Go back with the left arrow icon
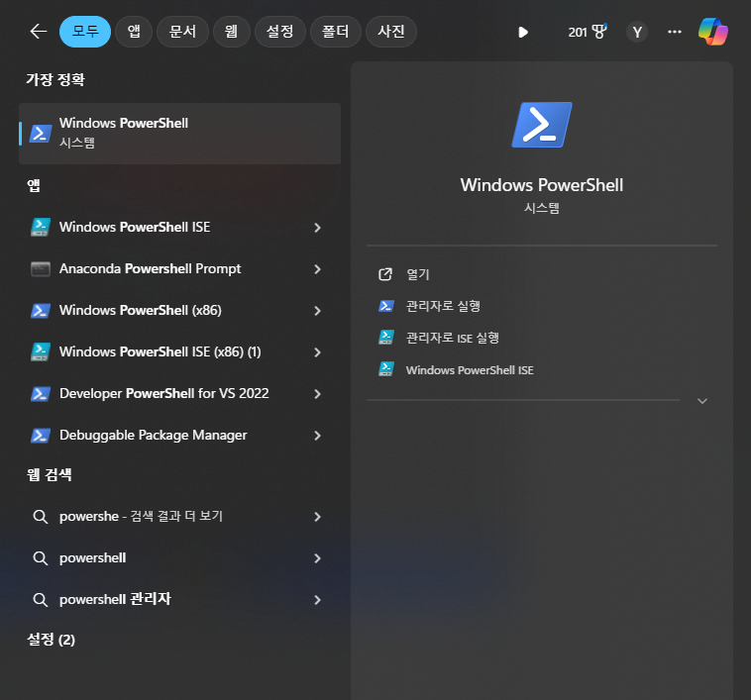 point(39,32)
